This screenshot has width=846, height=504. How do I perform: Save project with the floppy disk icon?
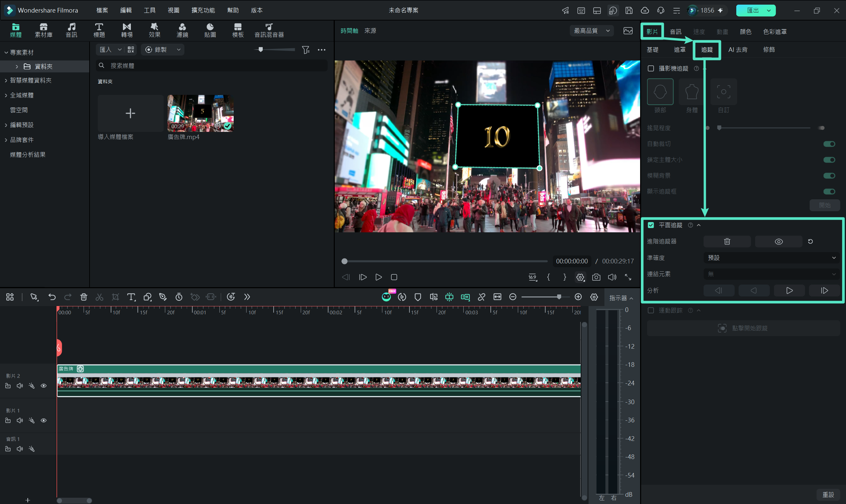click(629, 10)
